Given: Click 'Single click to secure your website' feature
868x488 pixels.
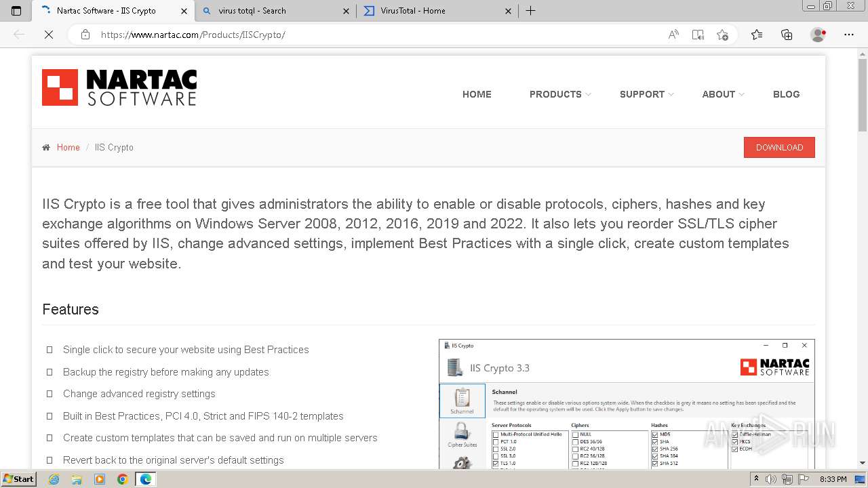Looking at the screenshot, I should coord(186,350).
